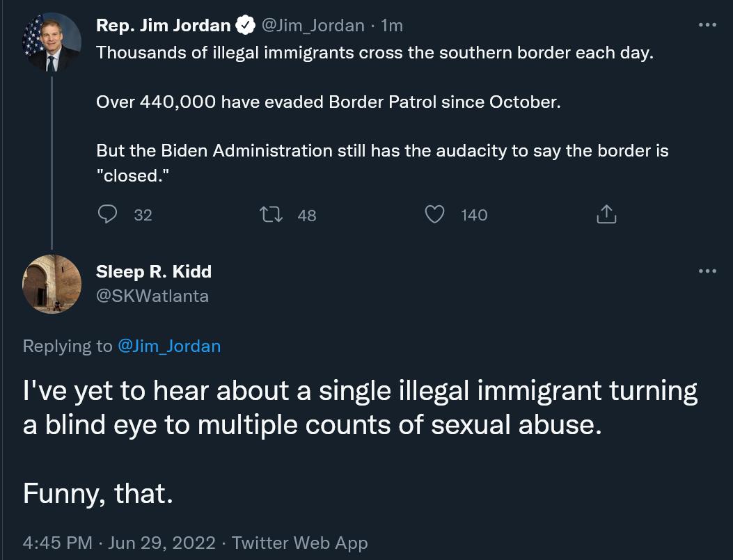Viewport: 733px width, 560px height.
Task: Click the like count showing 140
Action: tap(473, 216)
